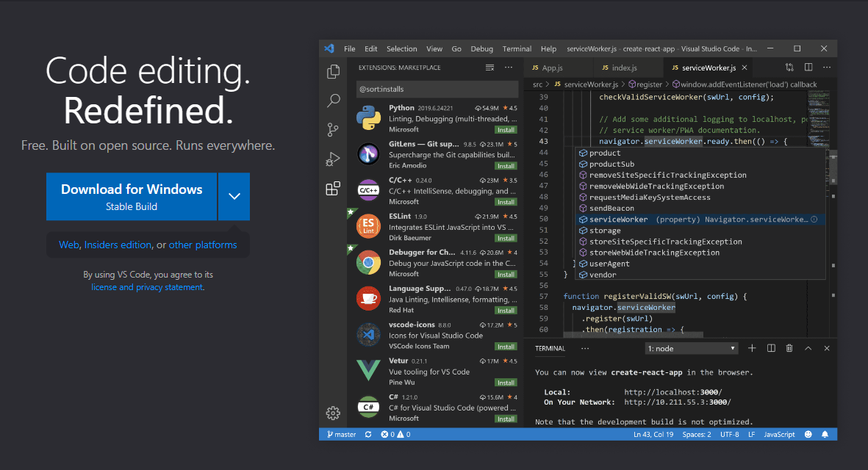Viewport: 868px width, 470px height.
Task: Open notifications bell in status bar
Action: point(825,435)
